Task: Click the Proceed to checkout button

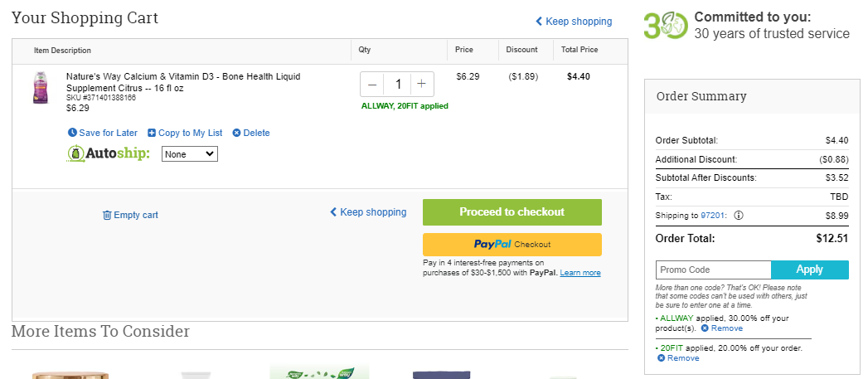Action: coord(512,212)
